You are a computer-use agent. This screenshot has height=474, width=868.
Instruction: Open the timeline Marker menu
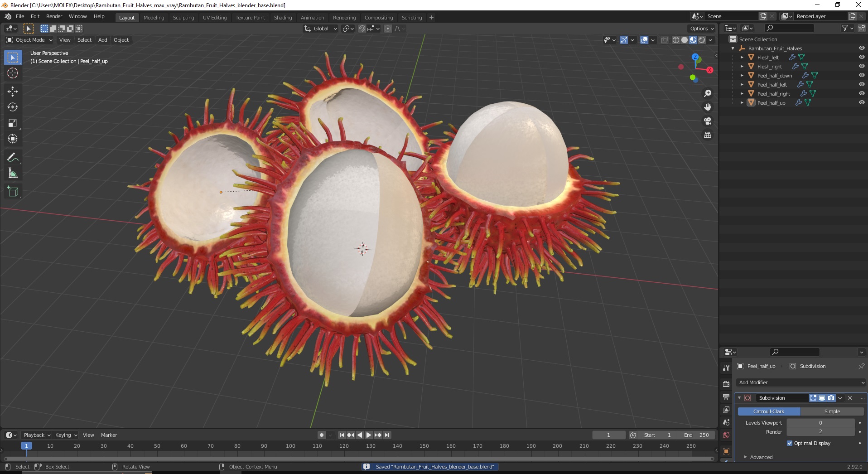click(109, 435)
